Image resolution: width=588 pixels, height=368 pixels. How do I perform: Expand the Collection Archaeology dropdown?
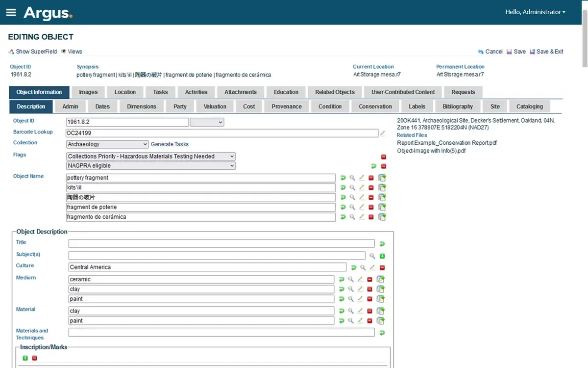pos(107,144)
